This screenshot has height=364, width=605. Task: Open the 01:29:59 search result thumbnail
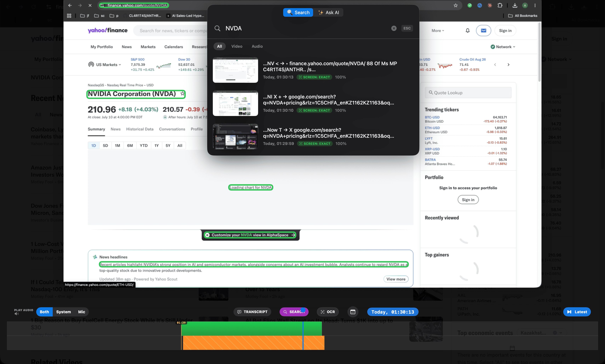[x=235, y=136]
